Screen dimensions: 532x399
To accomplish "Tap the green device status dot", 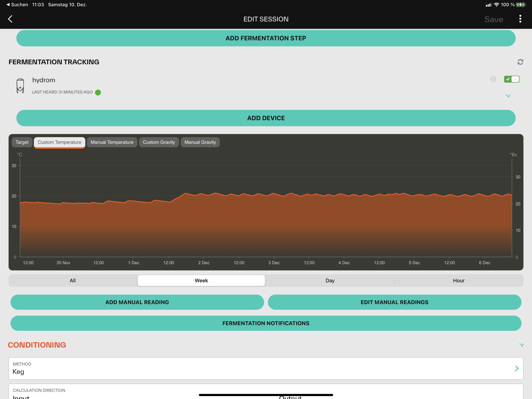I will pos(98,92).
